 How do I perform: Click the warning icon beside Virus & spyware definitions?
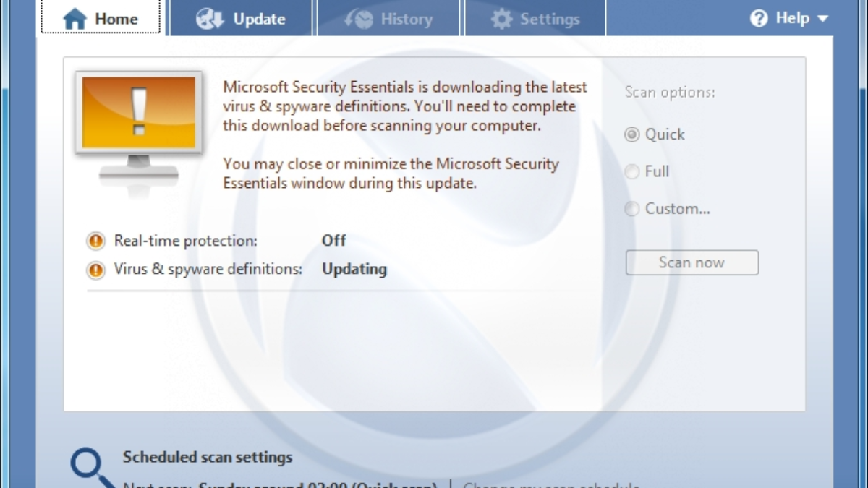point(95,270)
